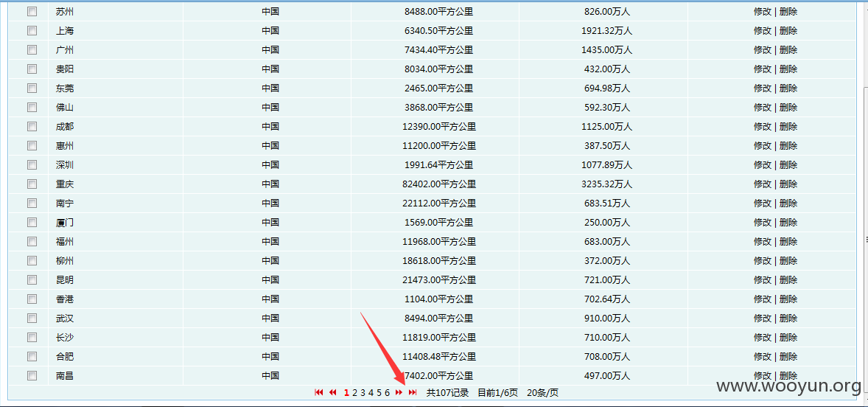
Task: Click 修改 in the 香港 row
Action: click(x=763, y=299)
